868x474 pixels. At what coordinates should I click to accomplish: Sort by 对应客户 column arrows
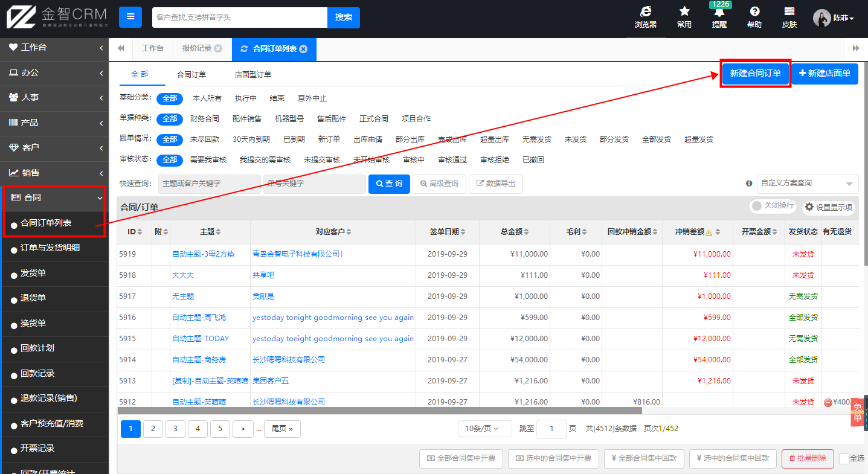[349, 232]
